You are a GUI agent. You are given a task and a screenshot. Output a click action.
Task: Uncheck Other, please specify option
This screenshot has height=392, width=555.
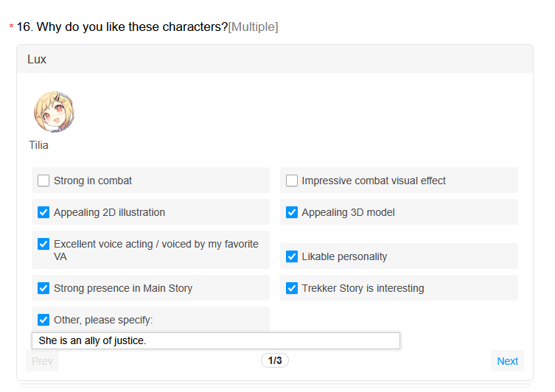tap(43, 320)
